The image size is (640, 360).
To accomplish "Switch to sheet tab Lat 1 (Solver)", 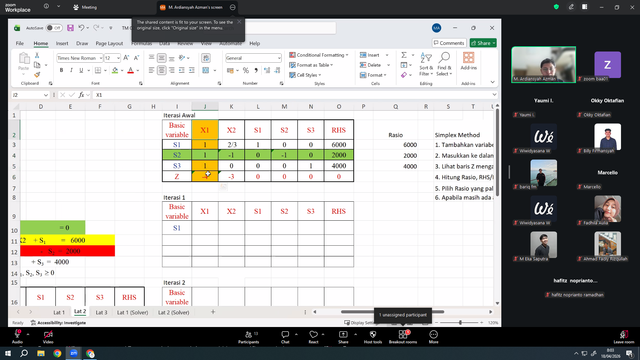I will (x=132, y=312).
